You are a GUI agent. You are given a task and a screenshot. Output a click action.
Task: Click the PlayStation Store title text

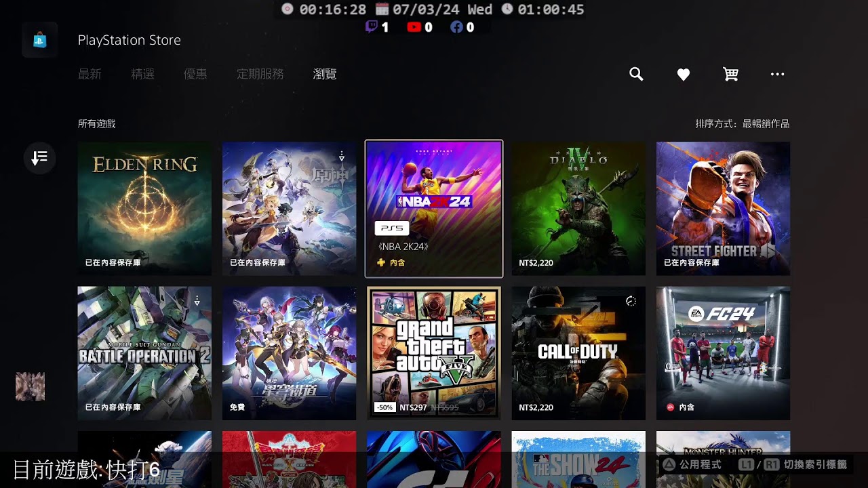[129, 40]
